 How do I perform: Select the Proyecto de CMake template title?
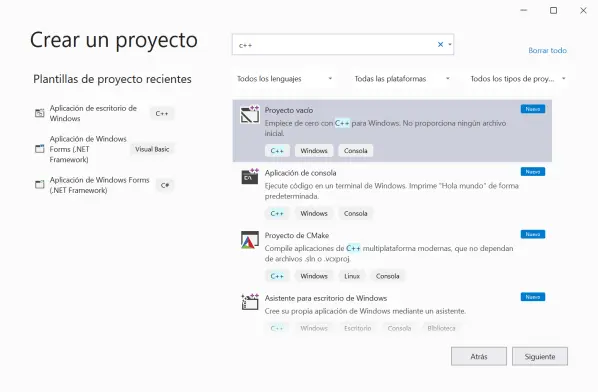(297, 236)
